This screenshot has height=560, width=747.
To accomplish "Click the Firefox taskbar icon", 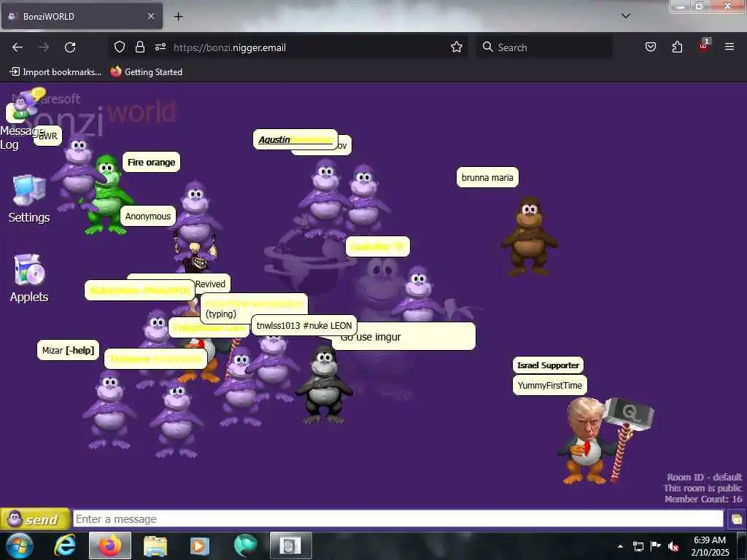I will [x=109, y=545].
